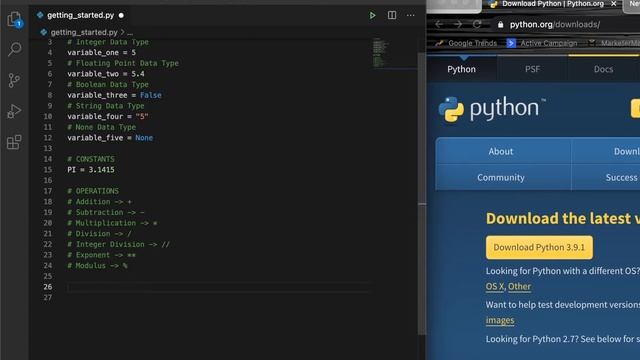Open the Google Trends bookmark
The width and height of the screenshot is (640, 360).
click(466, 43)
